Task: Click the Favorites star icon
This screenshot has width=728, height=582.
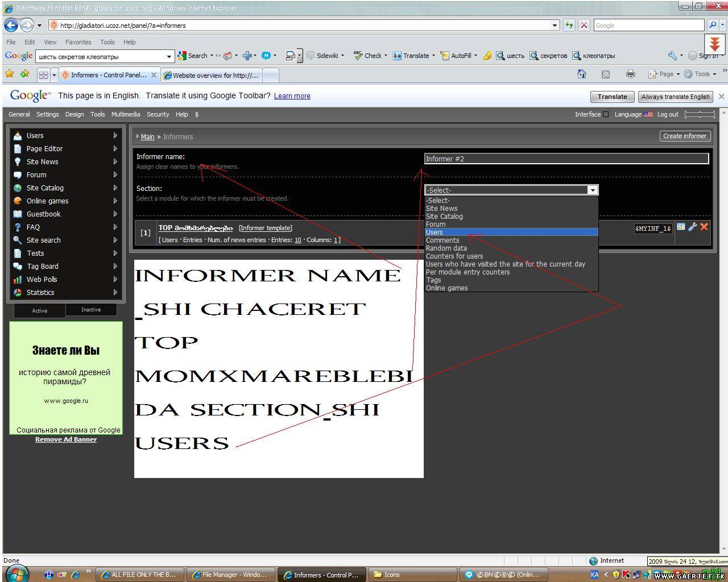Action: 9,74
